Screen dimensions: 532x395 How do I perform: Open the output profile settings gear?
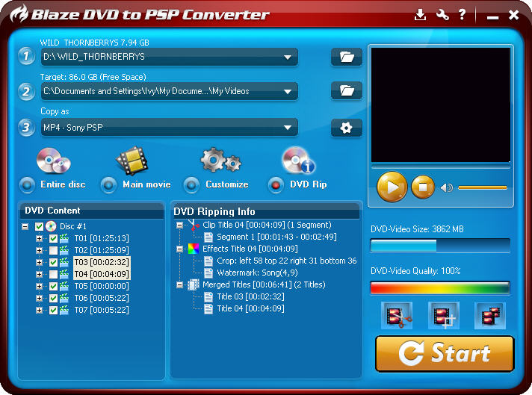[x=346, y=128]
